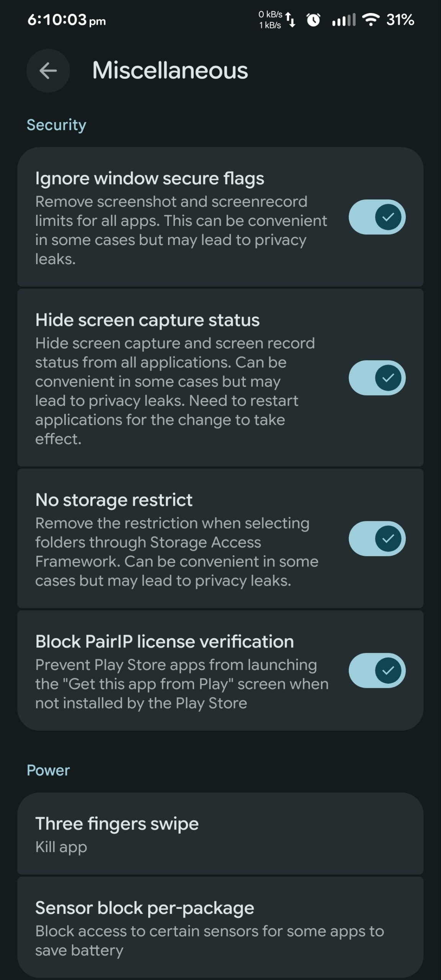Select the Power section header
The height and width of the screenshot is (980, 441).
click(48, 770)
